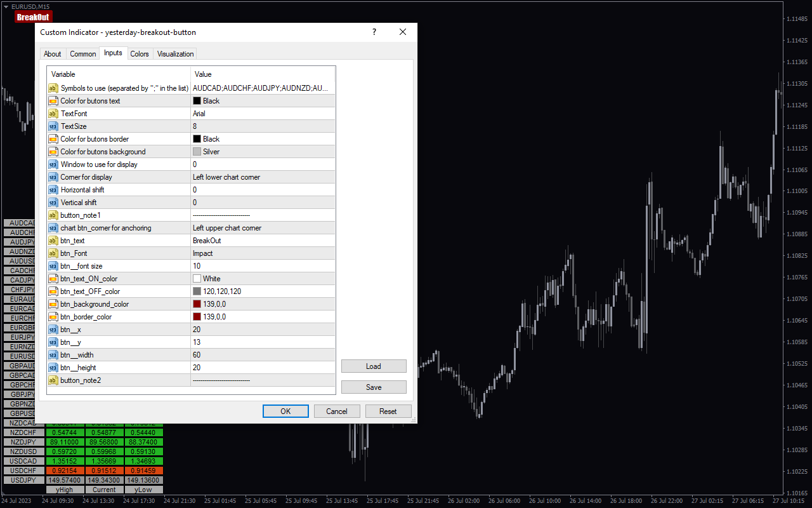Select the NZDUSD symbol button on chart

[x=23, y=451]
